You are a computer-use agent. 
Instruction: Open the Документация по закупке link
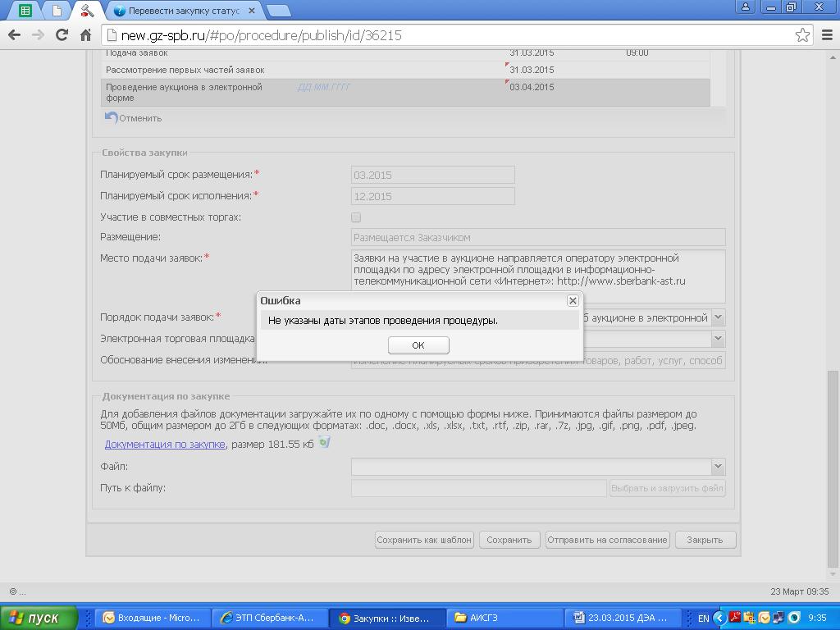(x=165, y=444)
